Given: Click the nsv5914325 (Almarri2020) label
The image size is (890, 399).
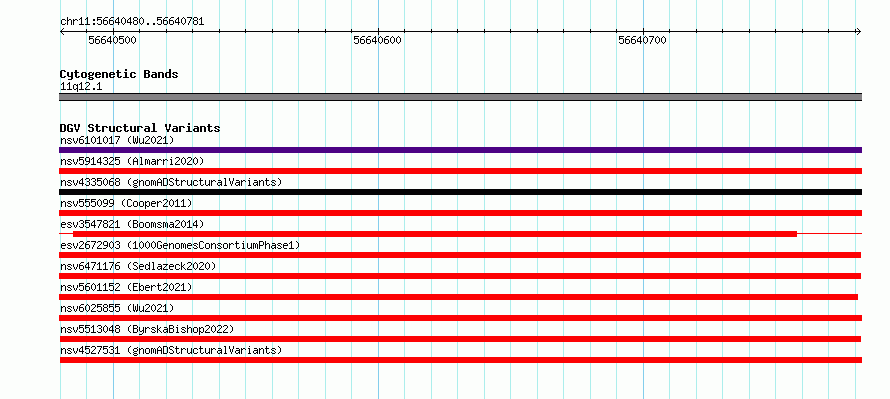Looking at the screenshot, I should (x=132, y=161).
